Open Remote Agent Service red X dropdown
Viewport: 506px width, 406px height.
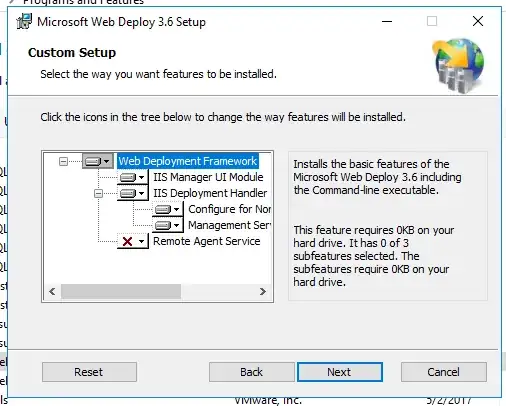tap(132, 241)
